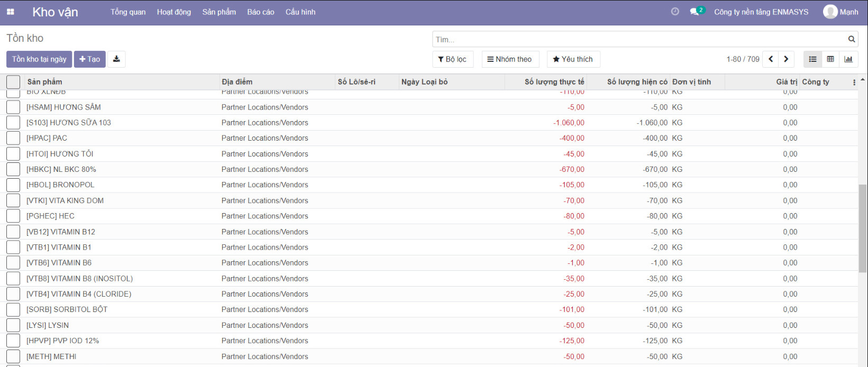This screenshot has height=367, width=868.
Task: Open the conversations messages icon
Action: [695, 12]
